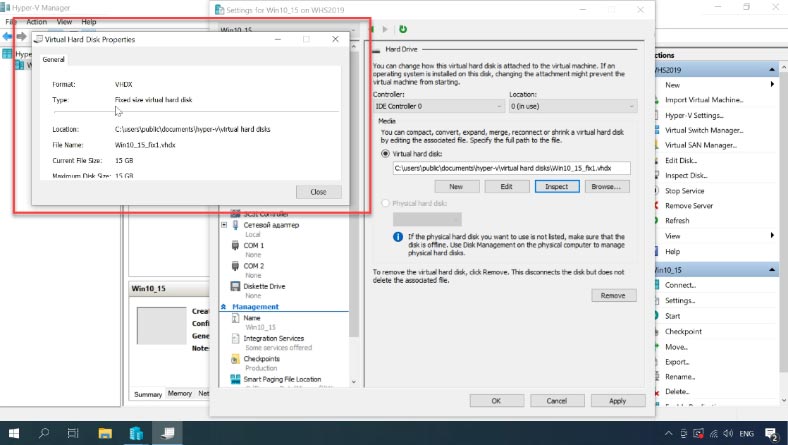Click Apply in the Settings window

[x=618, y=401]
